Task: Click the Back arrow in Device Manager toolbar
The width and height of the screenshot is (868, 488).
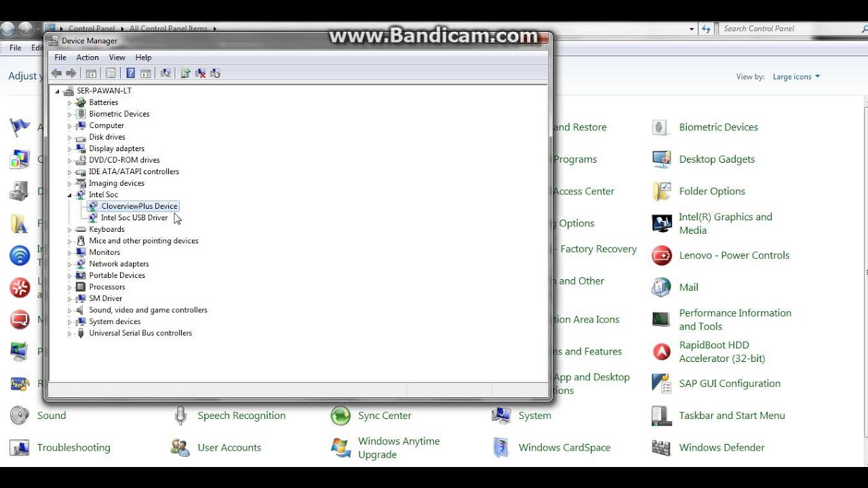Action: click(56, 73)
